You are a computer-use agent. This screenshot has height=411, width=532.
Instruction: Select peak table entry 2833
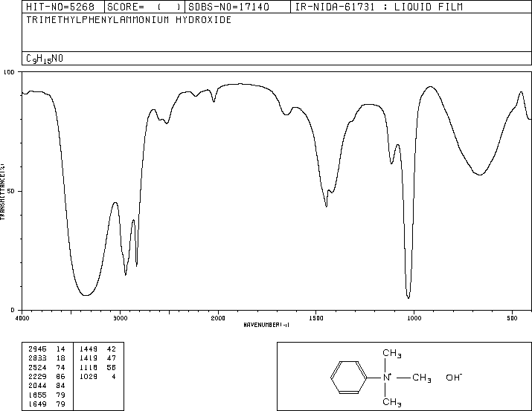pyautogui.click(x=46, y=358)
